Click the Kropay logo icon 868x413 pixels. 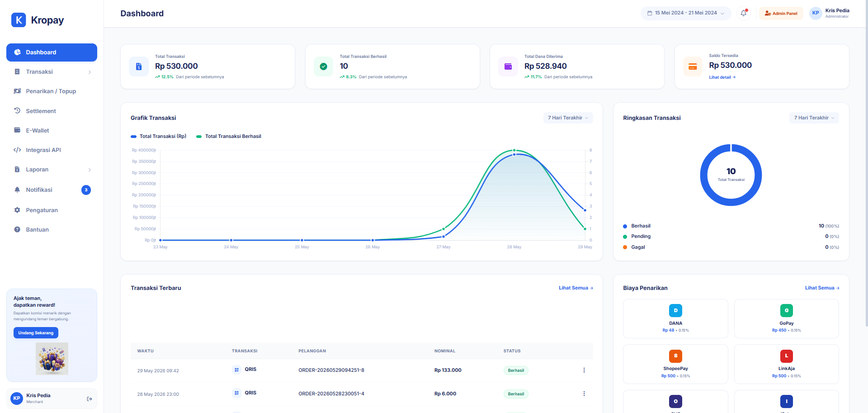pyautogui.click(x=19, y=20)
